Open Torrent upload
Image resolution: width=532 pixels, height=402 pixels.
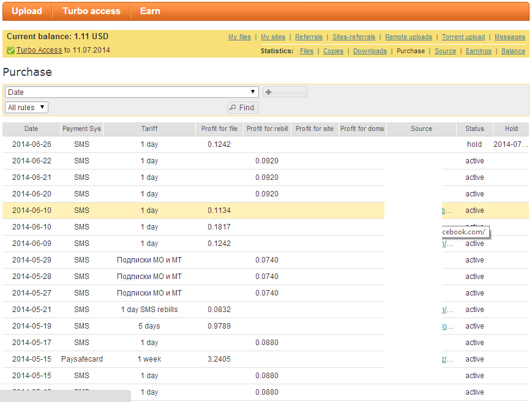(463, 37)
